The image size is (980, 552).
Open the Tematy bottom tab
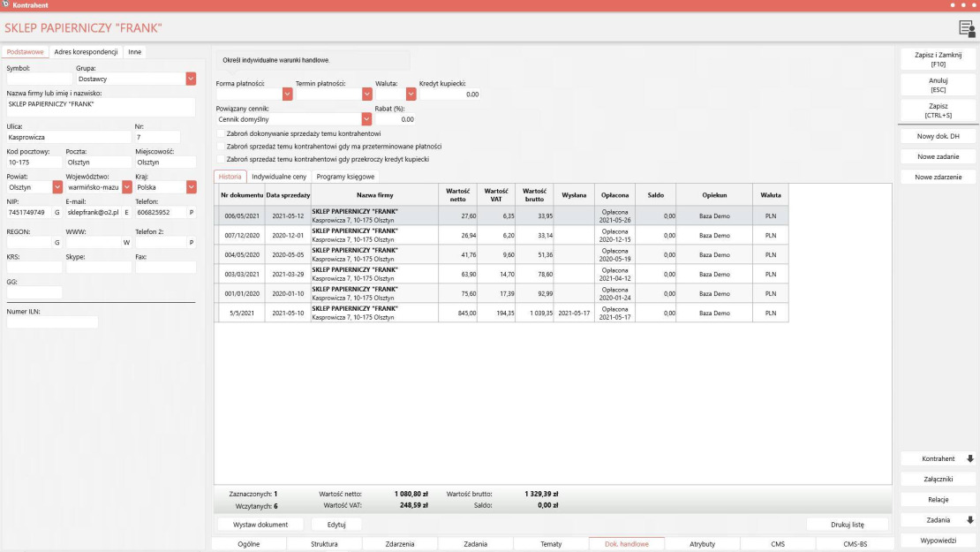[551, 544]
